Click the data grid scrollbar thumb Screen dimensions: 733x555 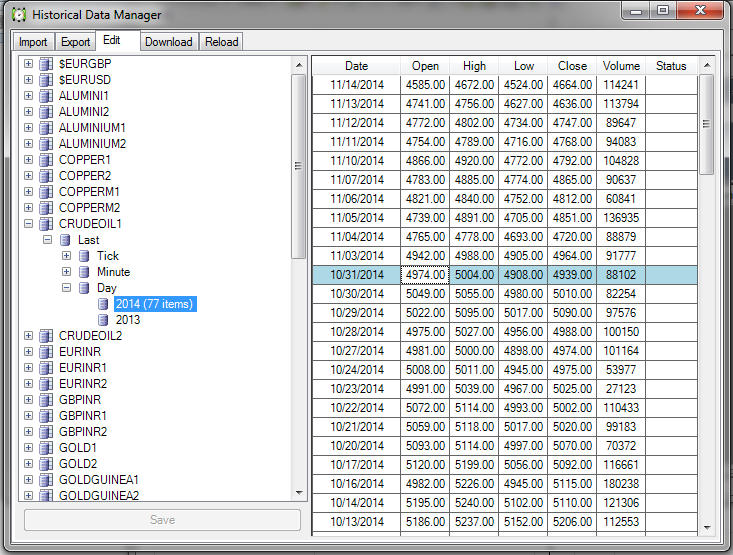coord(706,124)
